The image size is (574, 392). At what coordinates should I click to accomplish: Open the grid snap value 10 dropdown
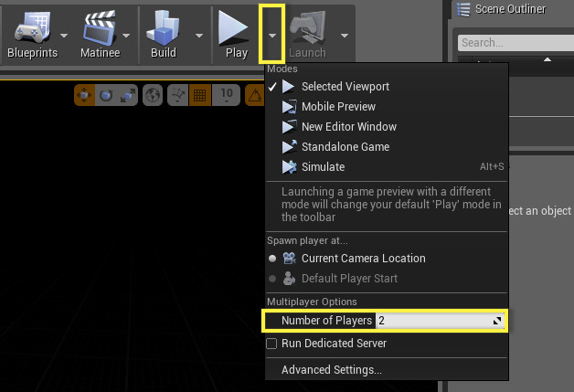(227, 95)
